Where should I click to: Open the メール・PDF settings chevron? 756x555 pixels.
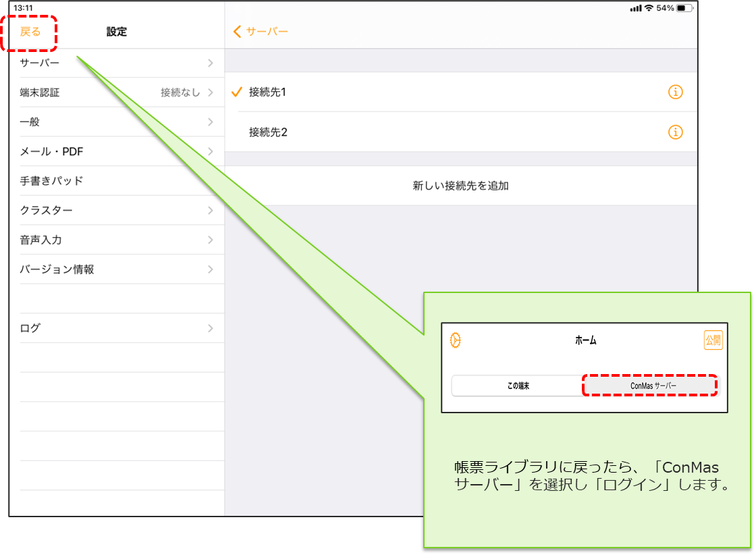pos(210,151)
